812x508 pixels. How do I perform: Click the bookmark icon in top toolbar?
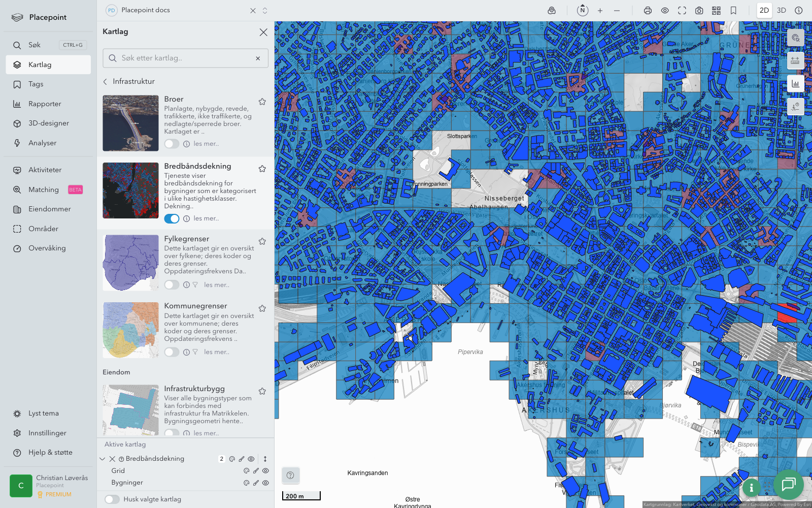[x=733, y=11]
